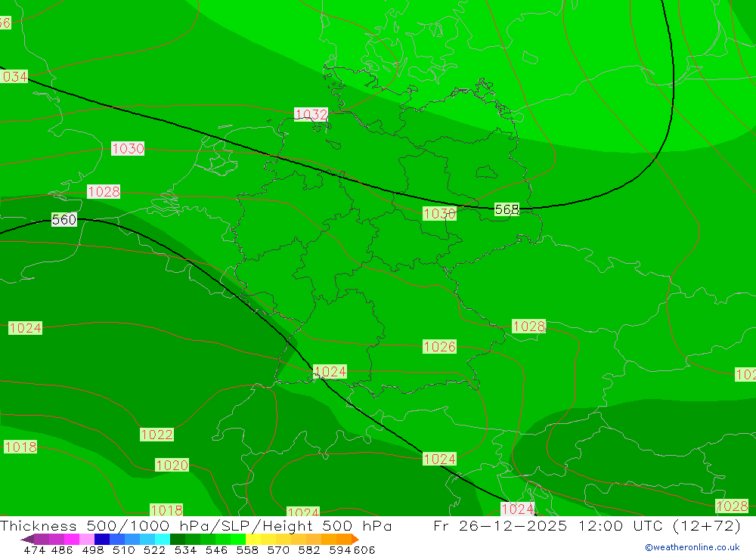Click the '(12+72)' forecast run text
The width and height of the screenshot is (756, 554).
point(706,525)
